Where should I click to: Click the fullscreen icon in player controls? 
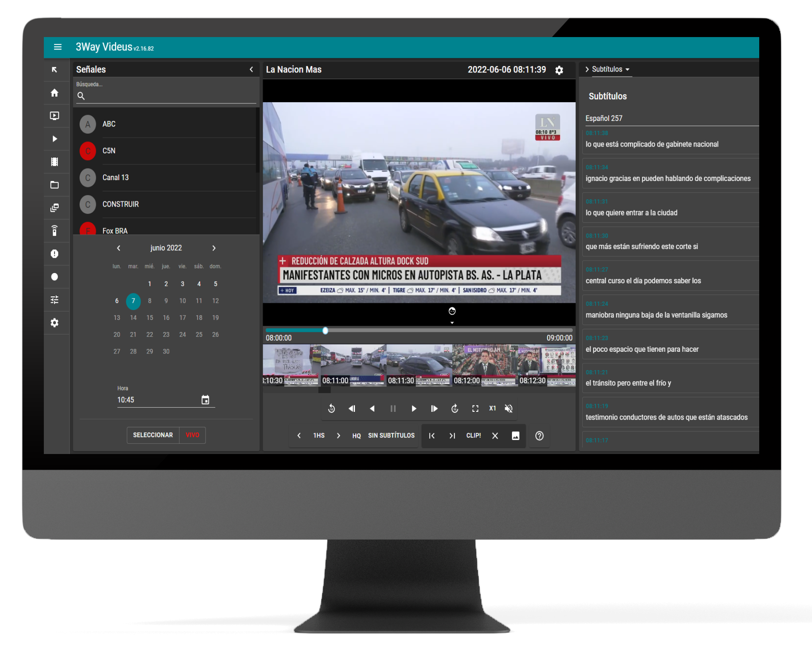[475, 409]
